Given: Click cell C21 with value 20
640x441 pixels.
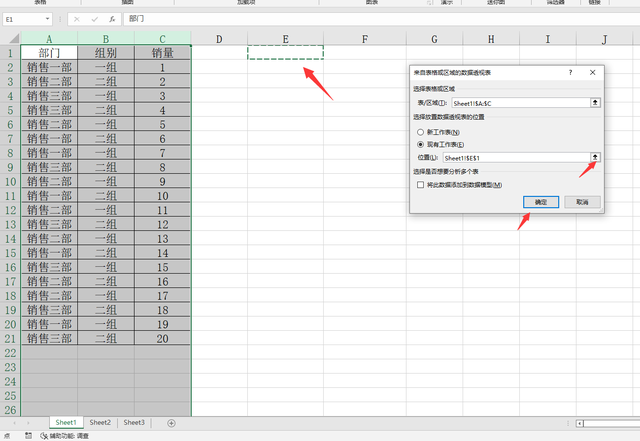Looking at the screenshot, I should [x=162, y=339].
